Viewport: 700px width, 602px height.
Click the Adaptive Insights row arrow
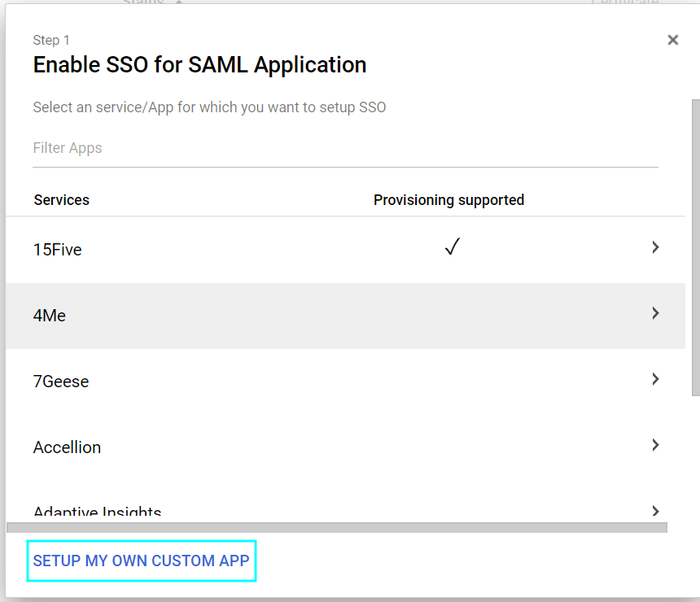pyautogui.click(x=655, y=511)
